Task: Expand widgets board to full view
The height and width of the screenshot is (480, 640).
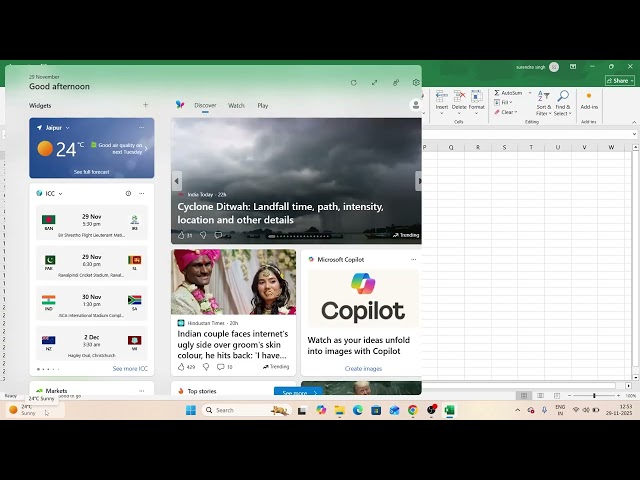Action: point(374,82)
